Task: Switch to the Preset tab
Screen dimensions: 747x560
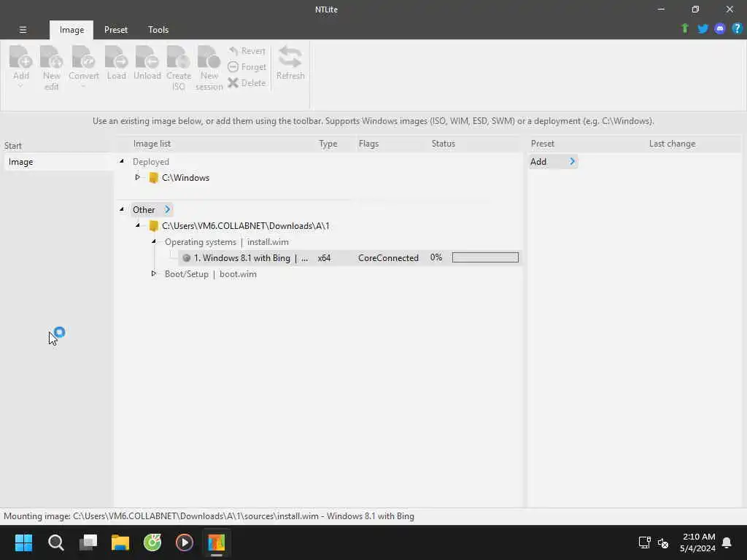Action: (x=116, y=29)
